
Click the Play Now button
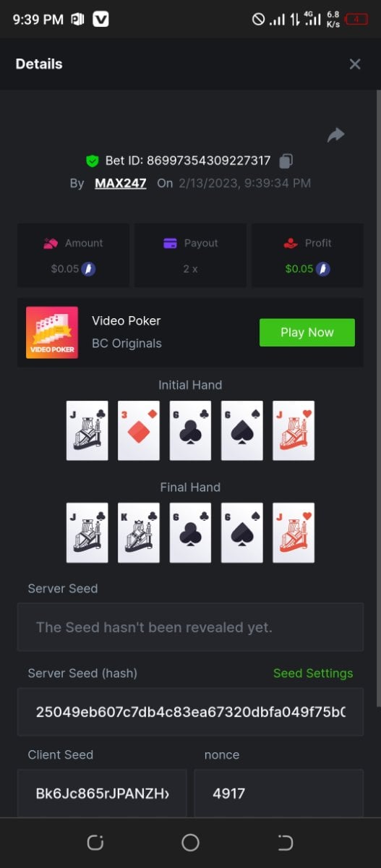click(307, 333)
